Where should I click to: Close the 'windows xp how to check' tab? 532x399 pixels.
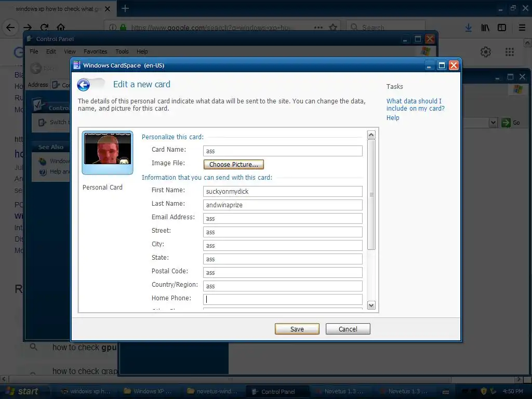[108, 9]
